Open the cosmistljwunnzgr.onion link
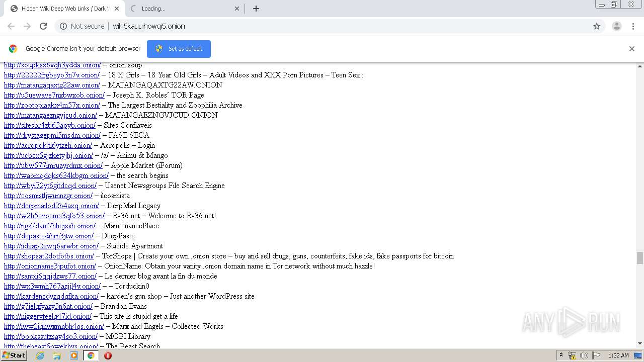This screenshot has height=362, width=644. (x=48, y=196)
